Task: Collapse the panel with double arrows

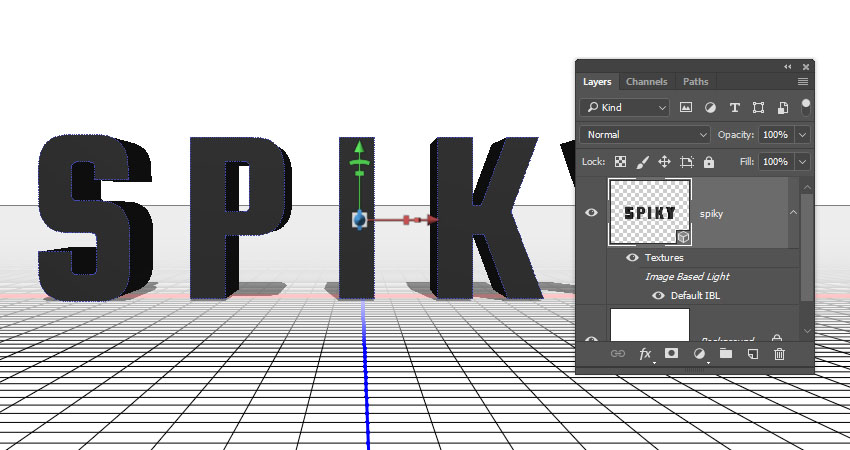Action: (788, 67)
